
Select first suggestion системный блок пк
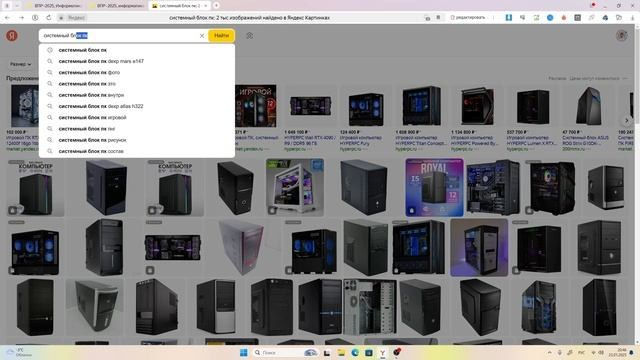(137, 50)
